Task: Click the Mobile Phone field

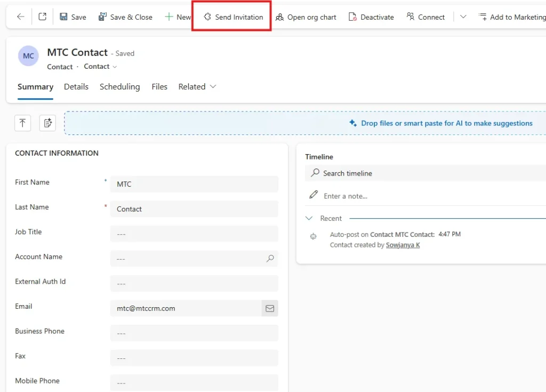Action: coord(194,383)
